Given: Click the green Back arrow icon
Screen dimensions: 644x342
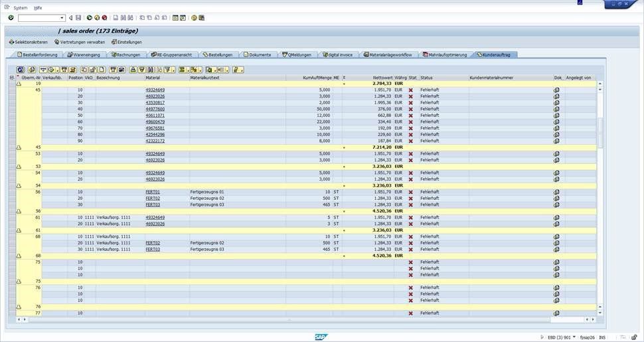Looking at the screenshot, I should [x=90, y=18].
